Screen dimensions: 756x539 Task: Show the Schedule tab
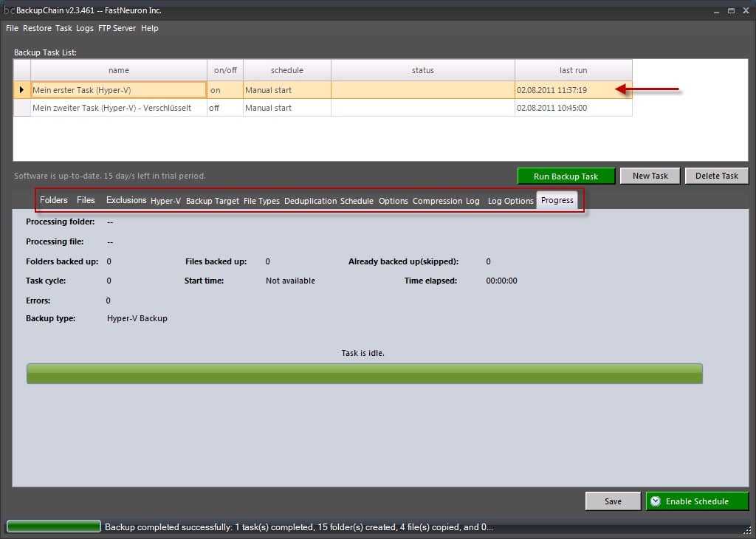pyautogui.click(x=357, y=201)
